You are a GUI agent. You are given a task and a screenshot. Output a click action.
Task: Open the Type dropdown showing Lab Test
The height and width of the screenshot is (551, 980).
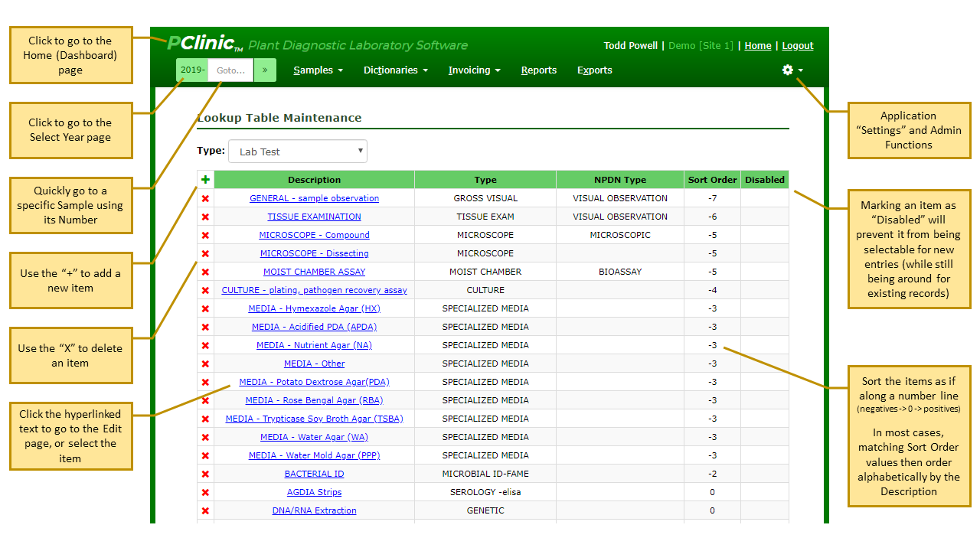(x=298, y=152)
